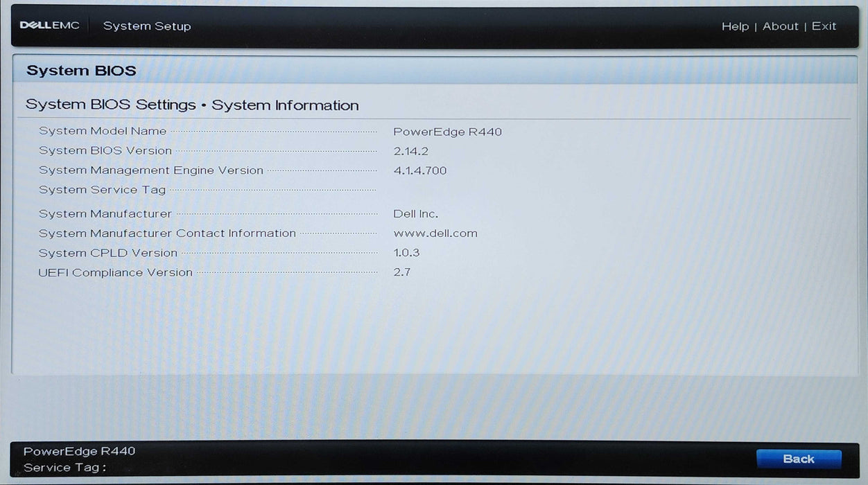Click the System Information breadcrumb label

(x=286, y=105)
